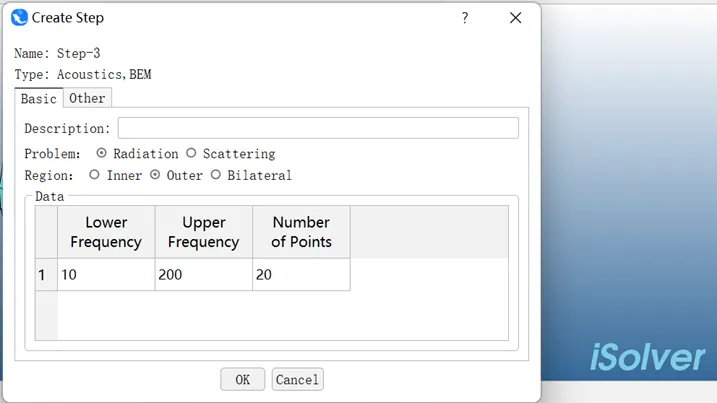This screenshot has height=403, width=717.
Task: Focus the Description text field
Action: click(318, 128)
